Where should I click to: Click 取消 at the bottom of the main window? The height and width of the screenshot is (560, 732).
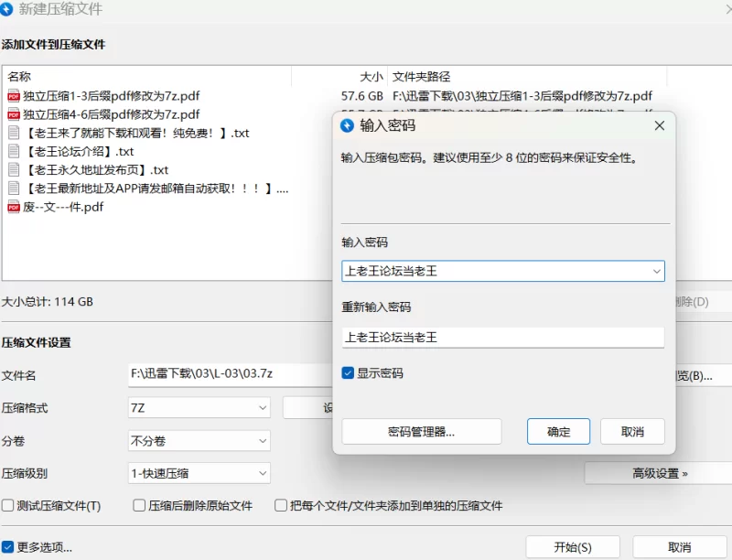(679, 547)
